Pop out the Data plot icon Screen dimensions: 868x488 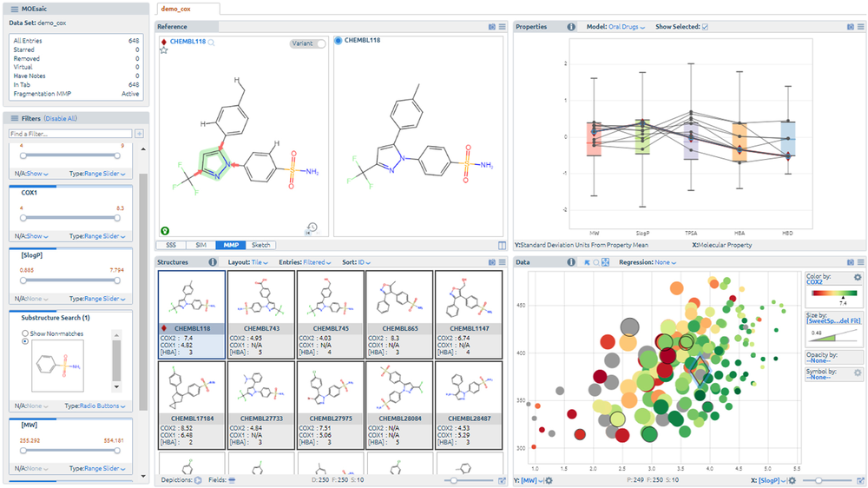click(860, 481)
